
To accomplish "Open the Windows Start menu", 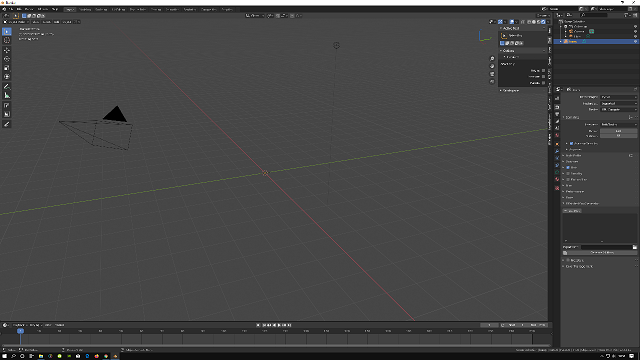I will click(x=4, y=356).
